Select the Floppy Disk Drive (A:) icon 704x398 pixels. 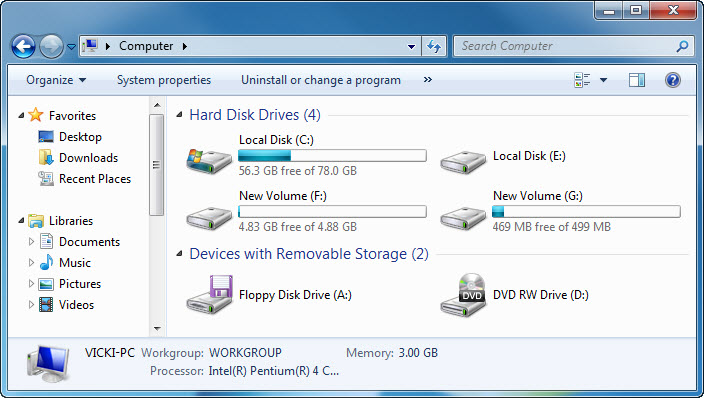[x=209, y=295]
